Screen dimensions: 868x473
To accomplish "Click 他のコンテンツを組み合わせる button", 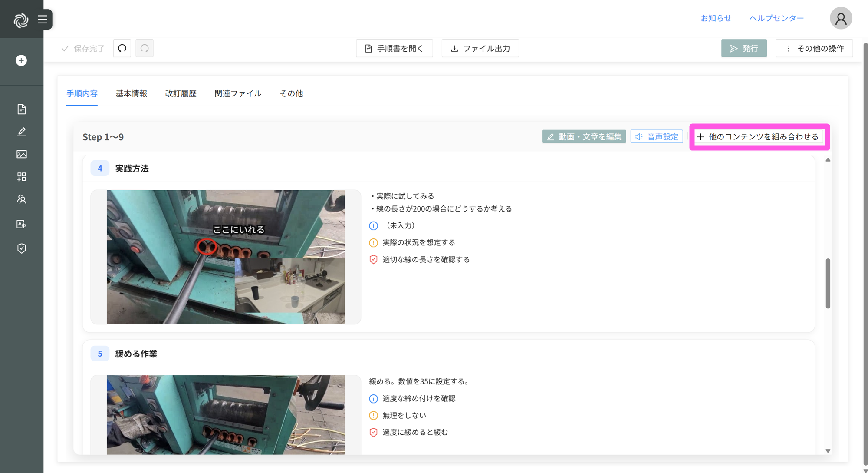I will coord(758,136).
